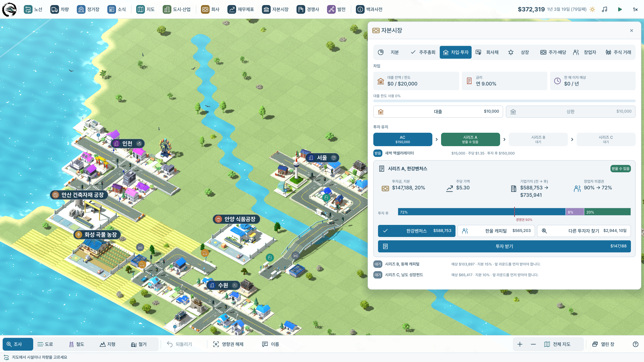
Task: Click the 회사 company icon
Action: point(205,9)
